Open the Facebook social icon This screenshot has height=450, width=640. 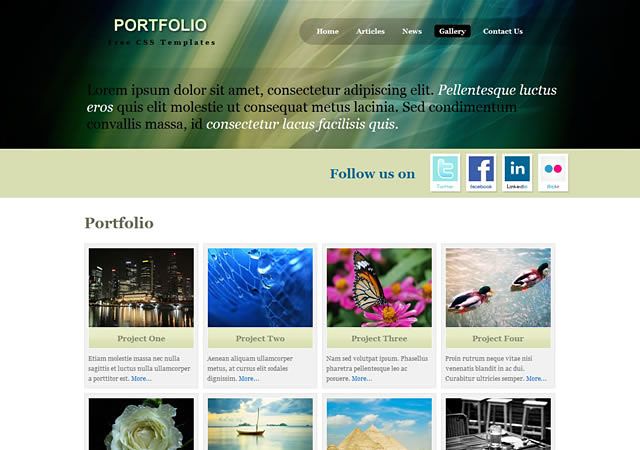point(481,173)
